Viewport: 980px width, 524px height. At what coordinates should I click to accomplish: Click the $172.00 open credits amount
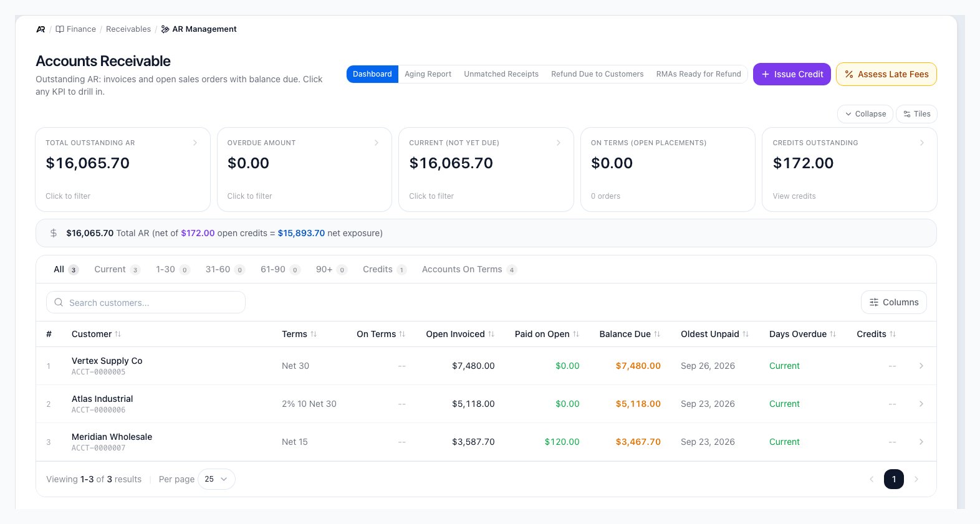pos(198,234)
